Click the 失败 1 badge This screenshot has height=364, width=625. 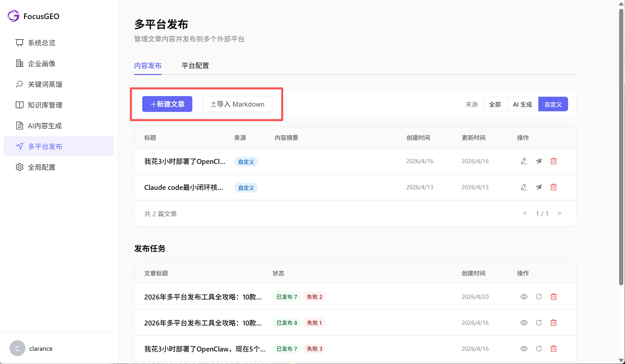coord(314,323)
